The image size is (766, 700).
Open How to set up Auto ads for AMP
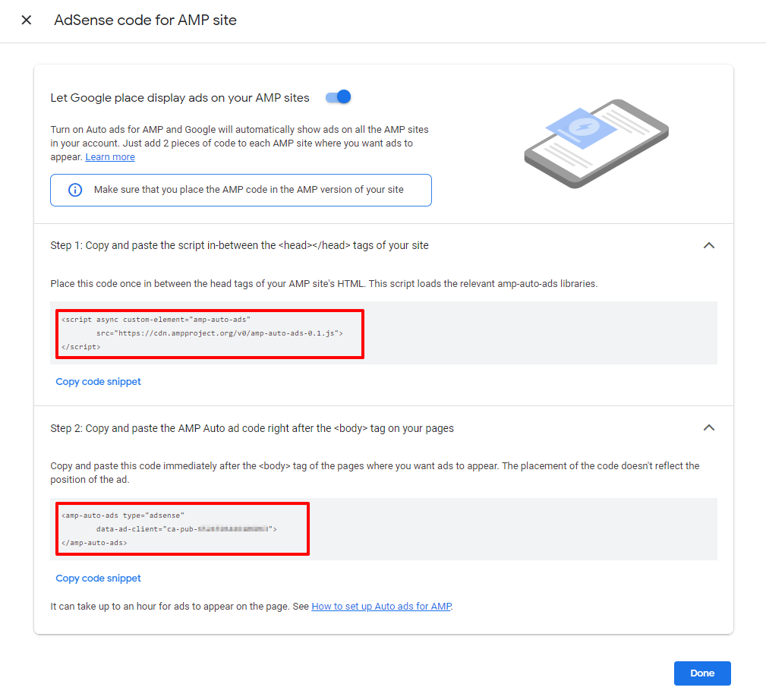(381, 606)
